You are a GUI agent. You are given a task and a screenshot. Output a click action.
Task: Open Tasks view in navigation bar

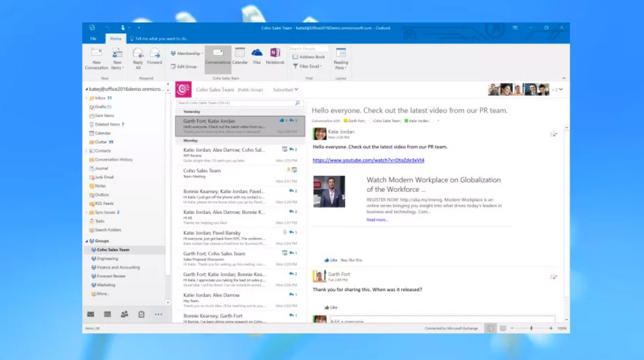[x=141, y=314]
